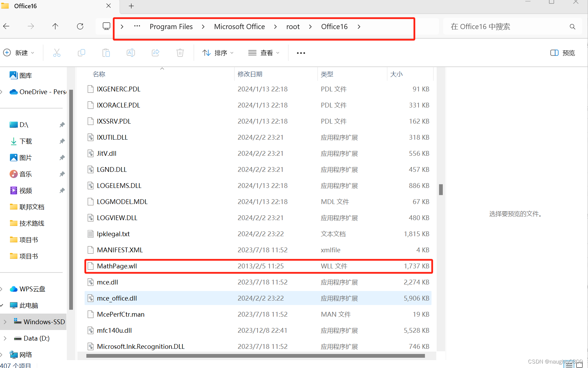Navigate to Program Files breadcrumb

point(171,27)
